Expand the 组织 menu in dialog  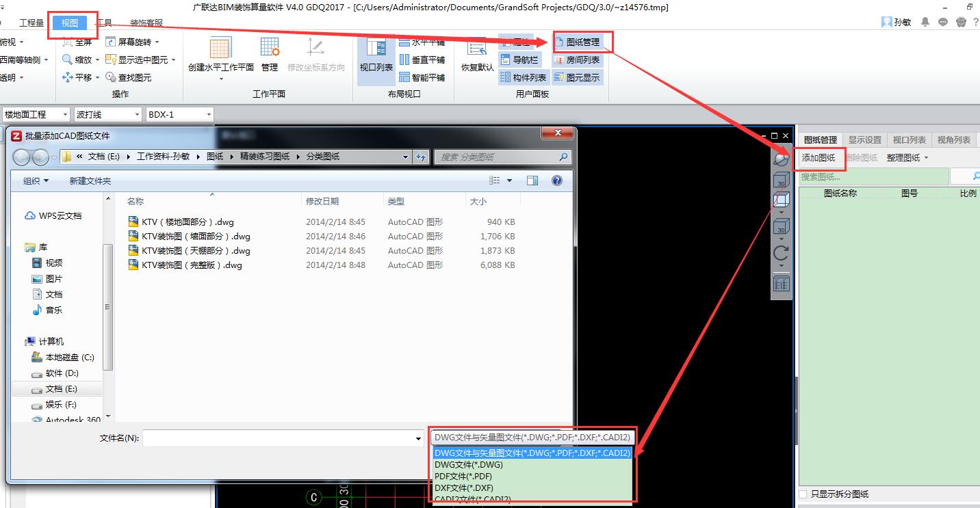click(36, 181)
